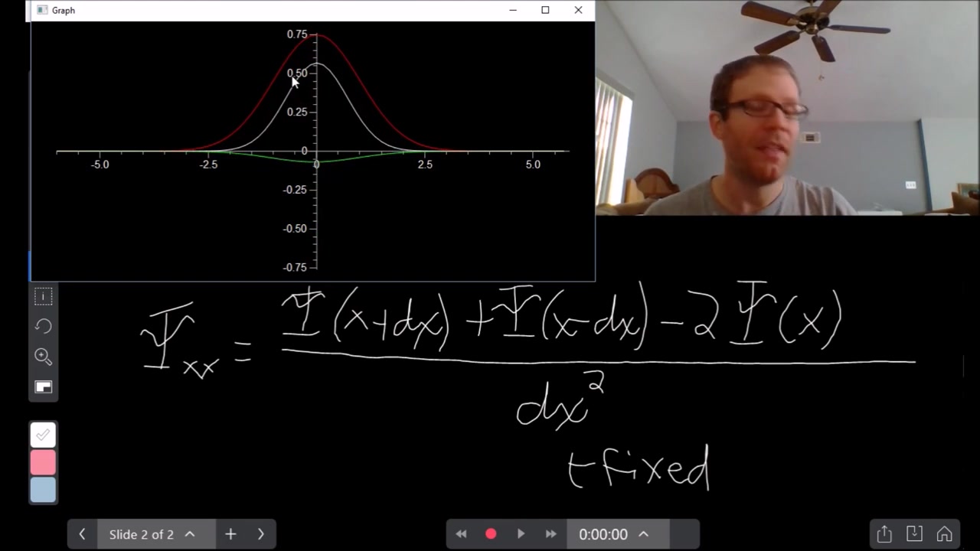Open the recording timer dropdown chevron
The height and width of the screenshot is (551, 980).
click(643, 533)
